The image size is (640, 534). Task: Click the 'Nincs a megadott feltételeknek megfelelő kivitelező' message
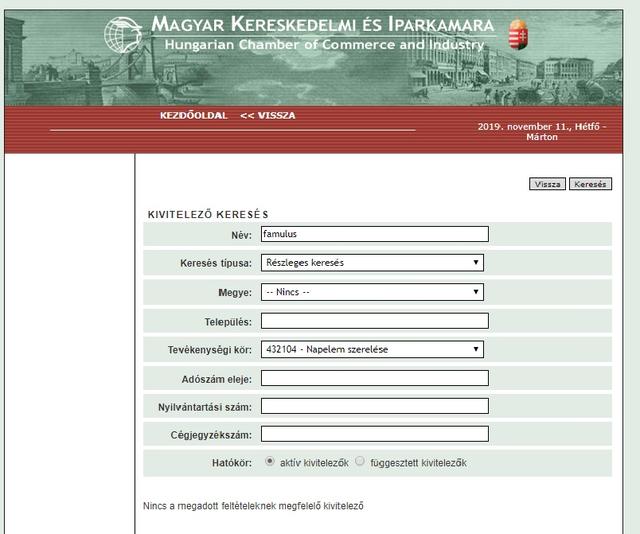[x=253, y=506]
